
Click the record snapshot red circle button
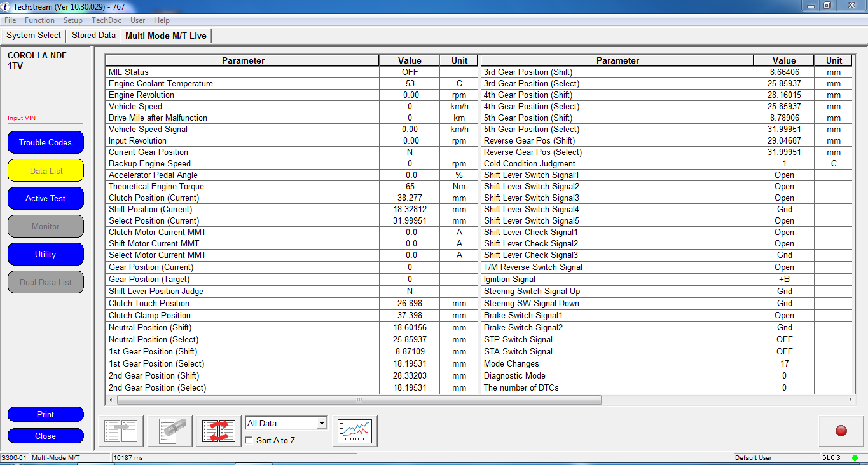coord(841,431)
